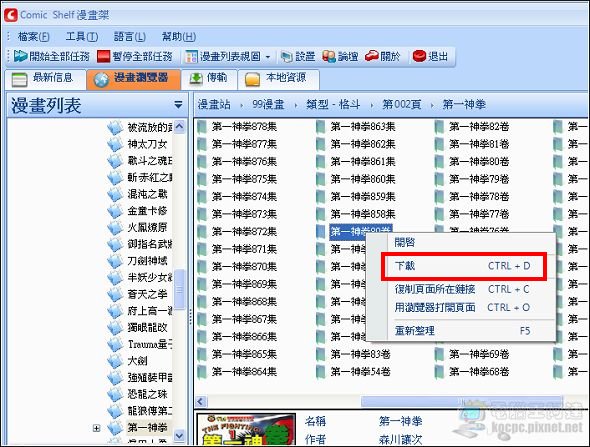Open the 設置 settings icon
The width and height of the screenshot is (590, 447).
[287, 57]
